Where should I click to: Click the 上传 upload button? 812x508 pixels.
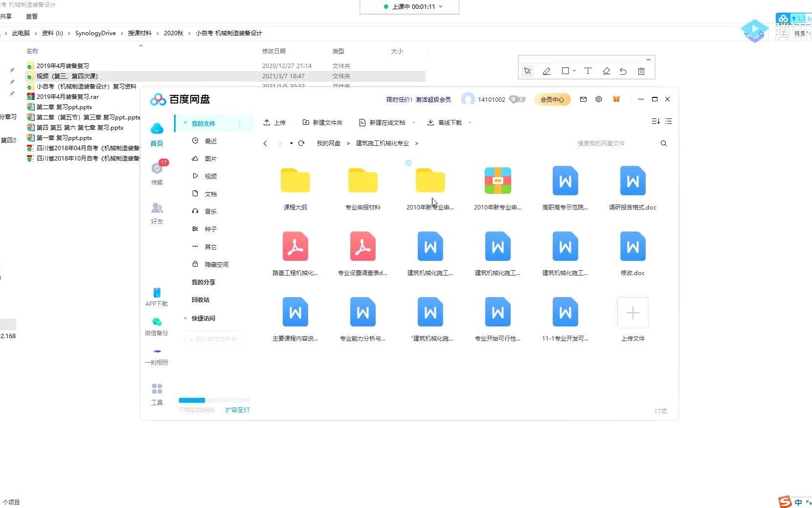(x=274, y=122)
